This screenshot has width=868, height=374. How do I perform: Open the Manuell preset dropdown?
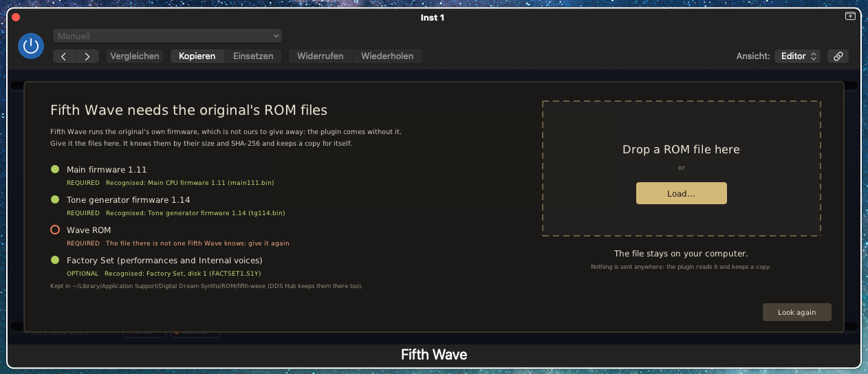[168, 36]
